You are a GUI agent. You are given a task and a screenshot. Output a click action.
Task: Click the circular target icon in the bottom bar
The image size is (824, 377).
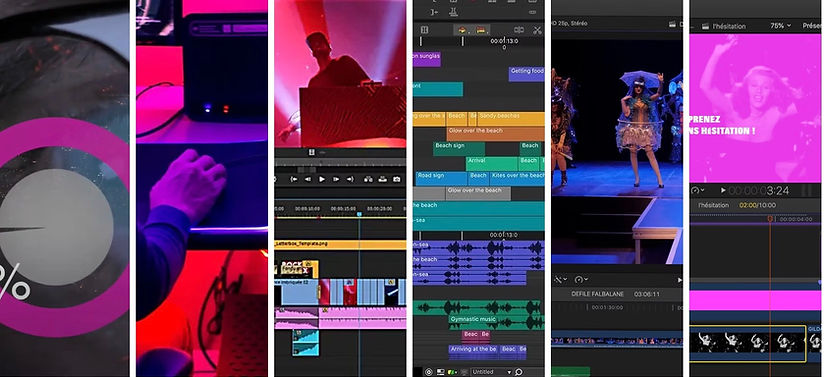pos(428,372)
